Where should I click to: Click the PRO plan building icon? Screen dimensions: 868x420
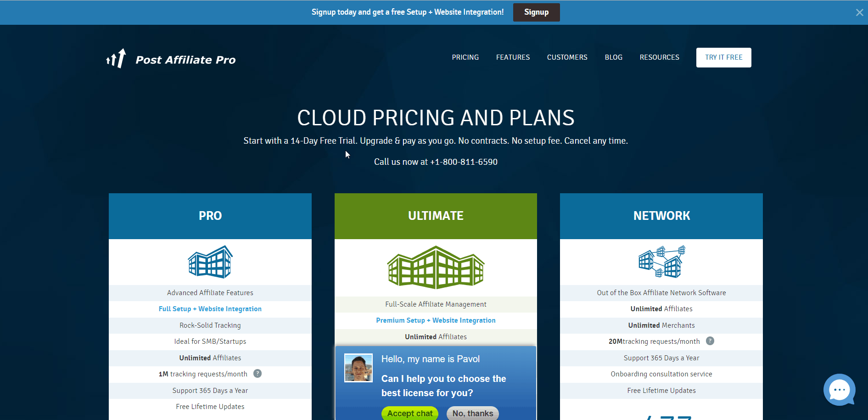tap(210, 262)
